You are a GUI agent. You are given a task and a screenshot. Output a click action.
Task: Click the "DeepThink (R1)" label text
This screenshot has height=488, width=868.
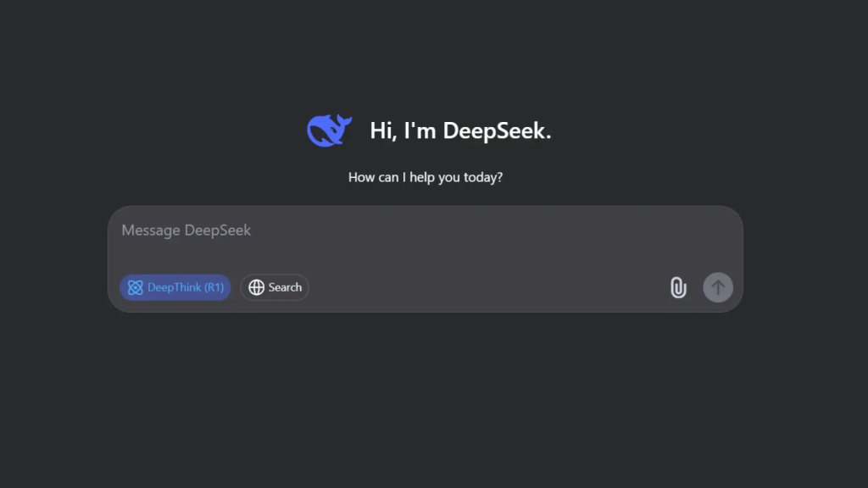[x=186, y=288]
